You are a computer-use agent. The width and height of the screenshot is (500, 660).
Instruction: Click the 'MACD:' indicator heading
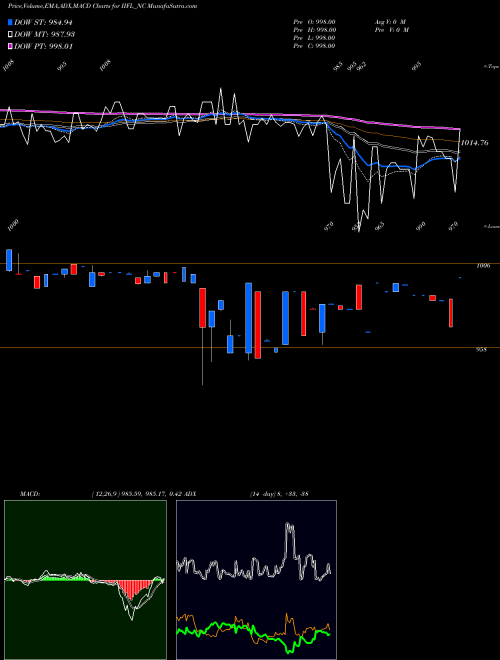tap(30, 493)
